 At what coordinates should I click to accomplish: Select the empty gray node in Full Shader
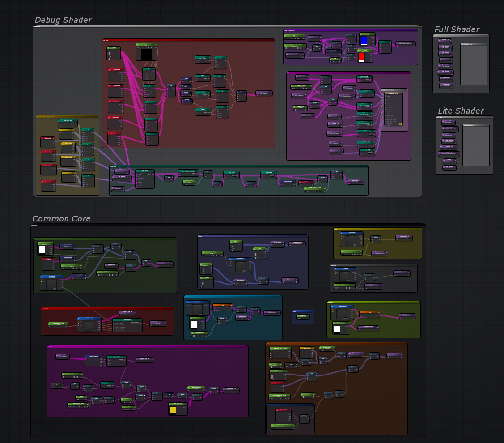(x=474, y=65)
